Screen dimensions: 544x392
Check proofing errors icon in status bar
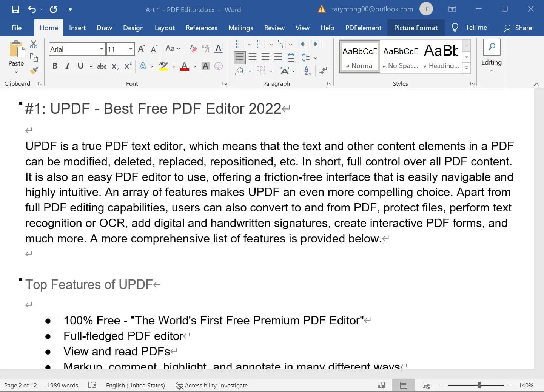tap(92, 385)
